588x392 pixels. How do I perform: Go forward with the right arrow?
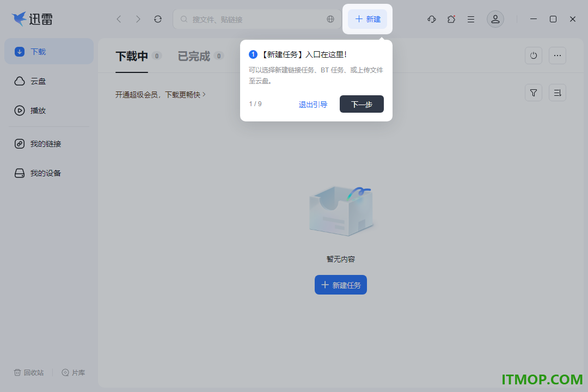pos(138,19)
